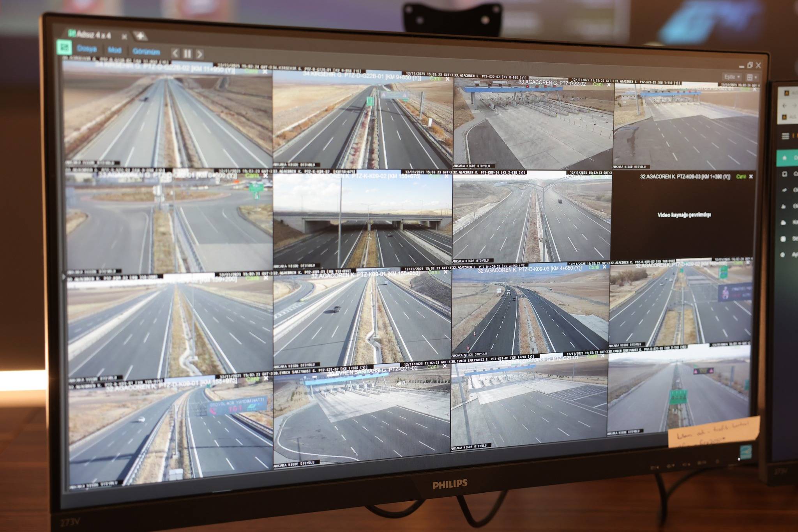Open the hamburger menu on the right monitor

click(x=786, y=136)
